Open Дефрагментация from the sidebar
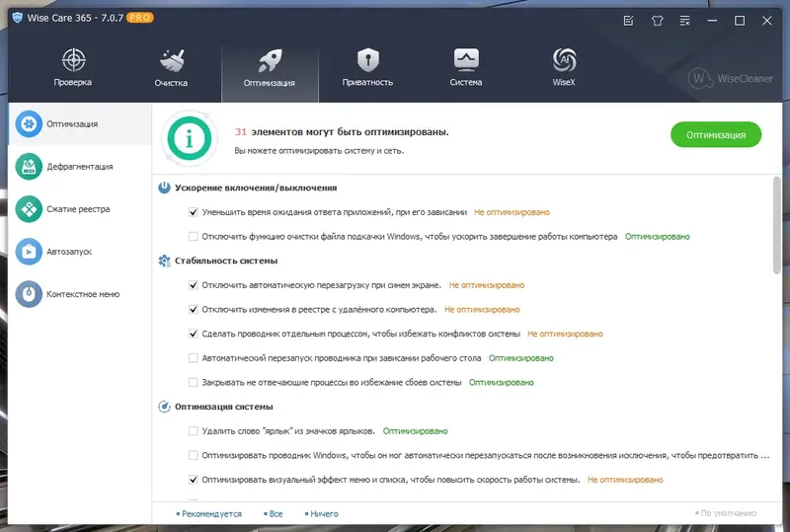 point(79,166)
